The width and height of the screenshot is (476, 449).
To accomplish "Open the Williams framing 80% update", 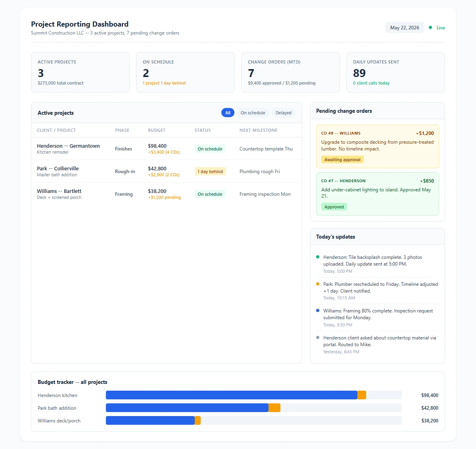I will 378,318.
